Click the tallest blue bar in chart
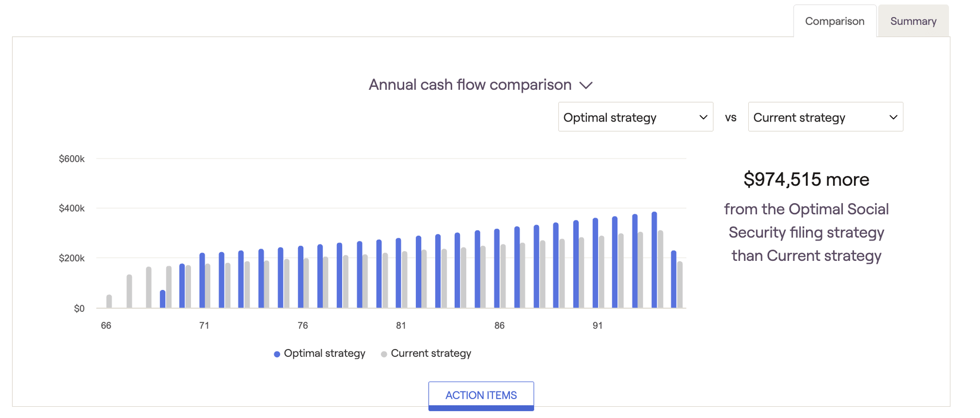980x418 pixels. click(654, 260)
